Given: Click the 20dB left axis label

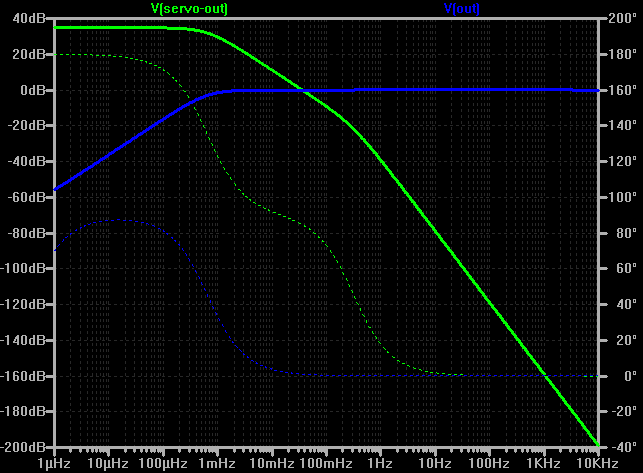Looking at the screenshot, I should click(28, 54).
